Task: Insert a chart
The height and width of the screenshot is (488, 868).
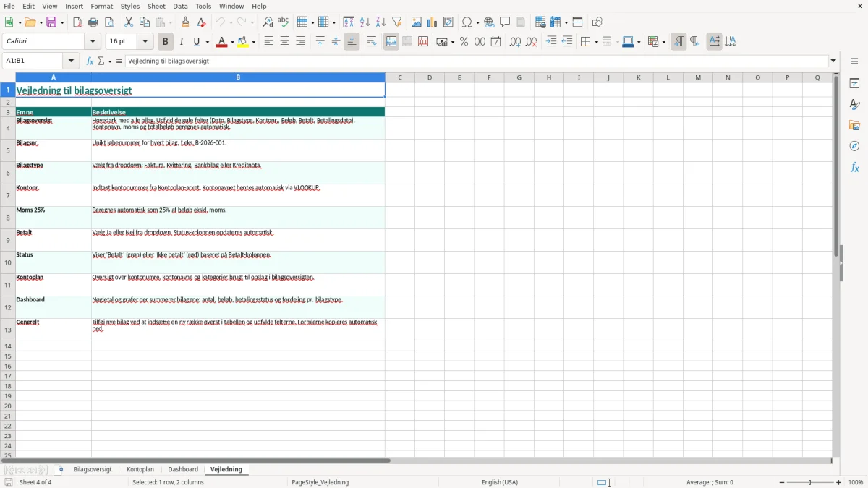Action: tap(433, 22)
